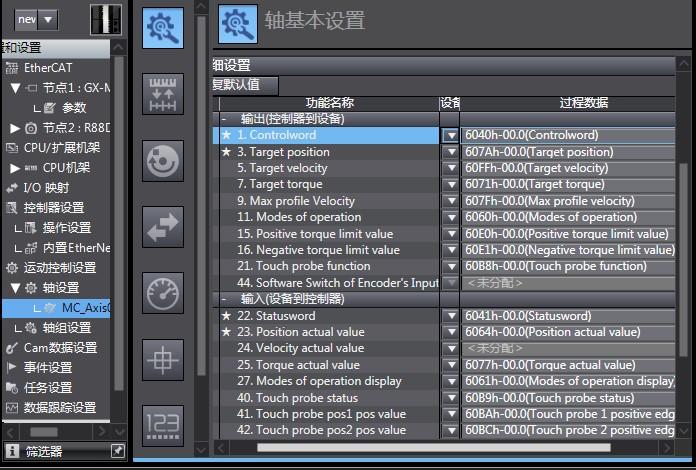Open dropdown for 1. Controlword

451,135
